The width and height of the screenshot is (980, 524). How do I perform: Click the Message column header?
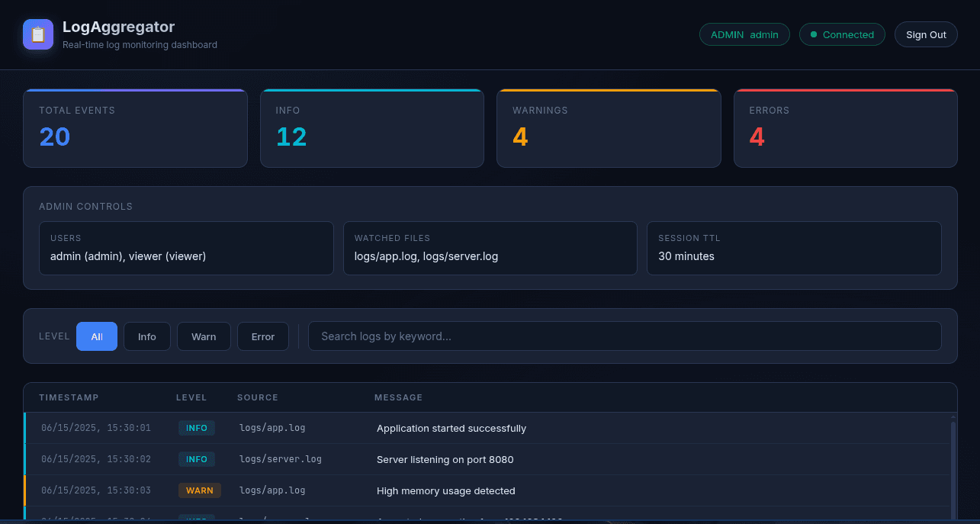pyautogui.click(x=398, y=397)
